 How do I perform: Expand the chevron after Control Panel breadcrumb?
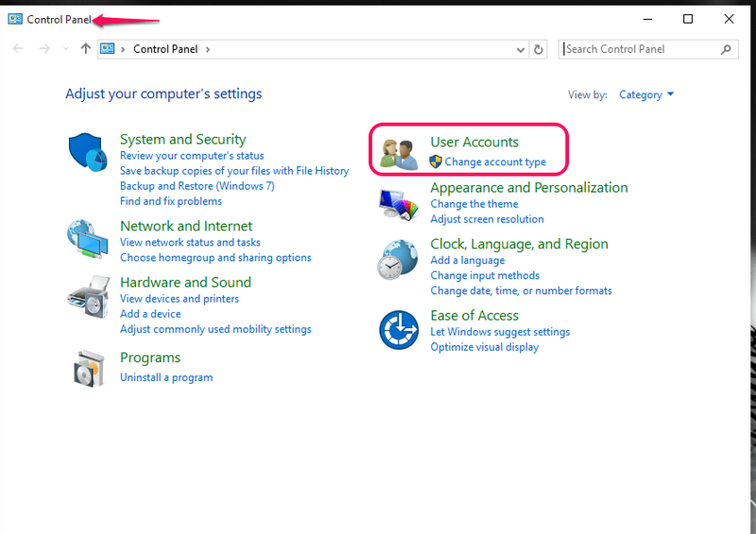click(208, 49)
